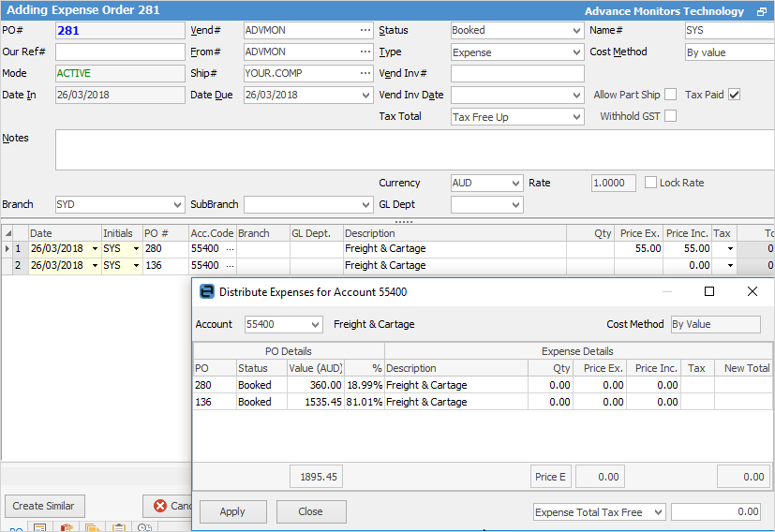
Task: Tick the Withhold GST checkbox
Action: coord(670,116)
